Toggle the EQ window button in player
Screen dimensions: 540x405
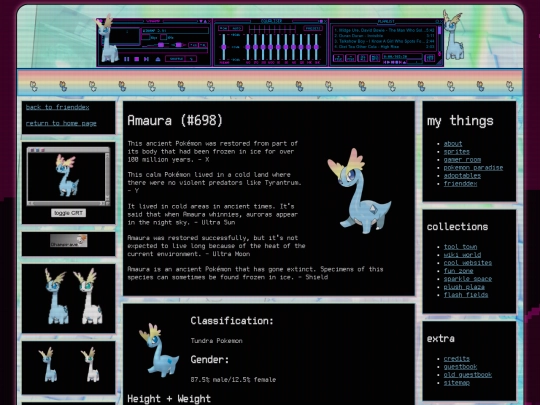[x=193, y=45]
